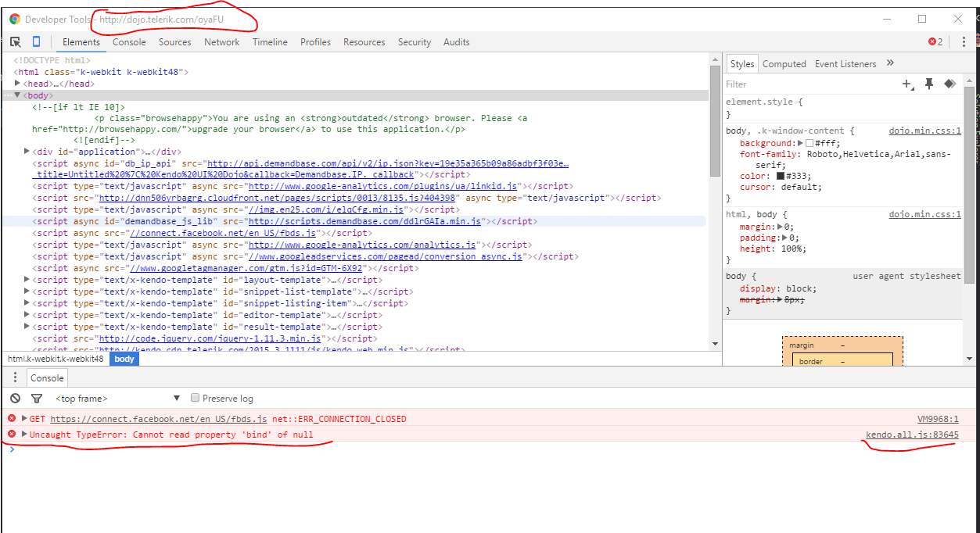Open the red error count indicator
This screenshot has width=980, height=533.
click(x=935, y=42)
